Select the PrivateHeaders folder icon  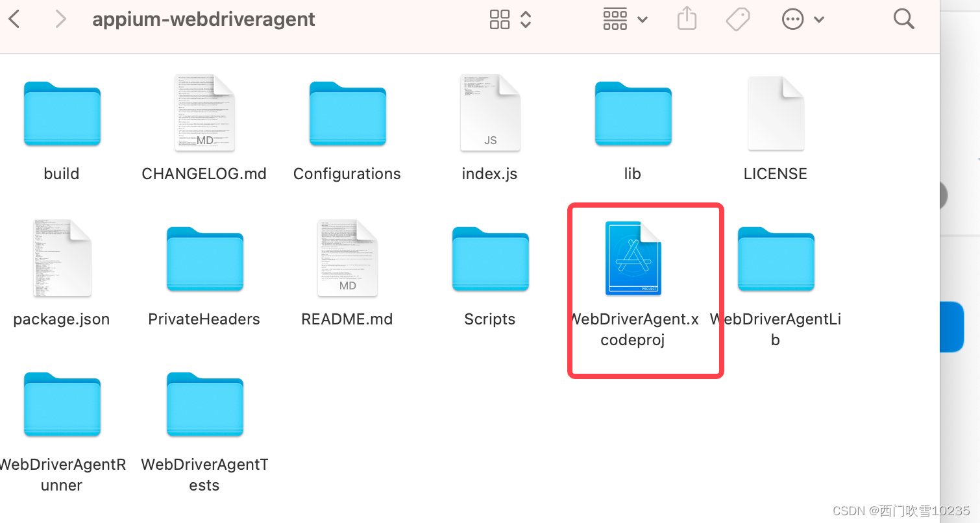[x=204, y=259]
